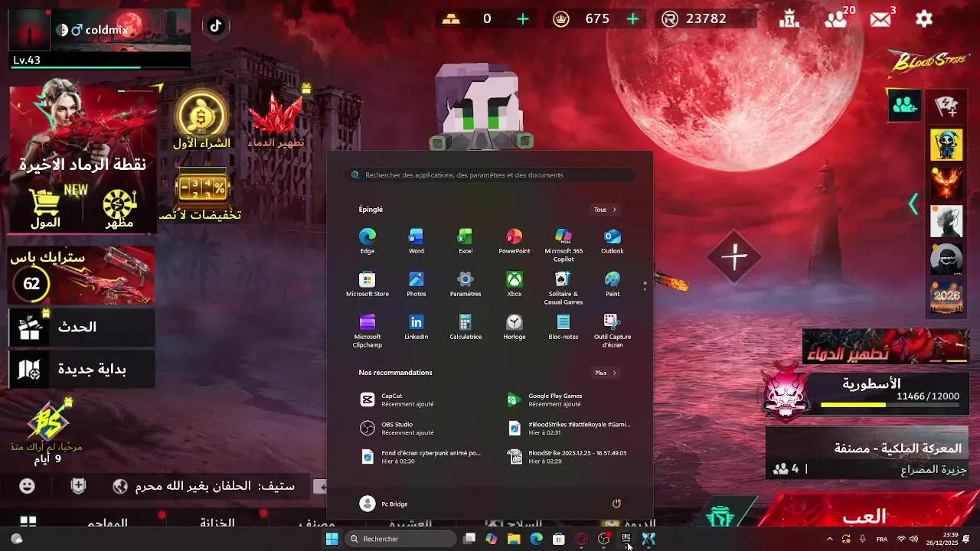Click the taskbar Rechercher search box

400,539
